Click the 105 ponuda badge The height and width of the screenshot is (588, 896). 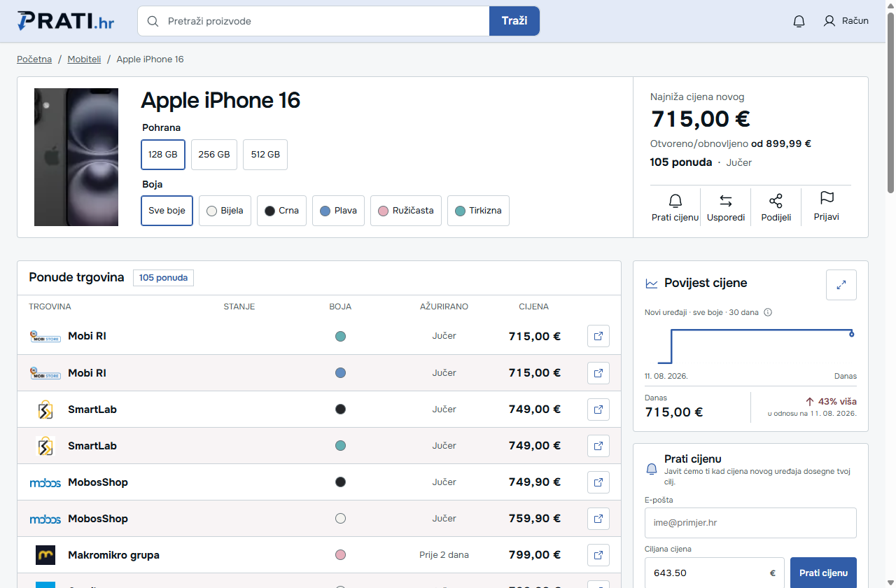(x=163, y=278)
